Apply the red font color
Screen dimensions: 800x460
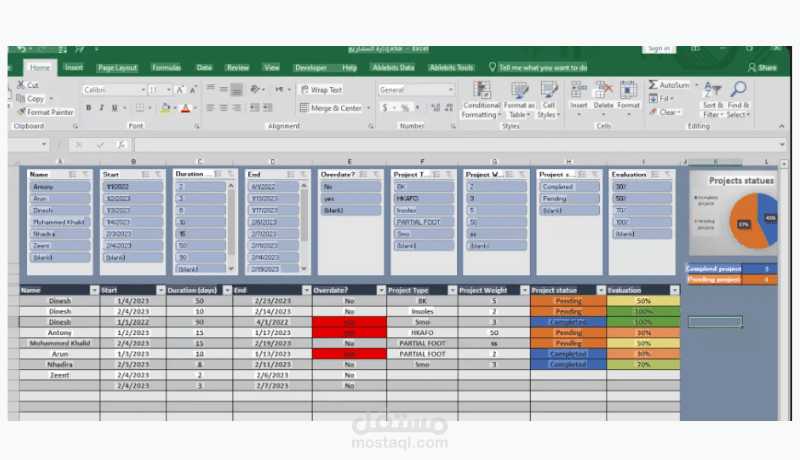[x=185, y=108]
